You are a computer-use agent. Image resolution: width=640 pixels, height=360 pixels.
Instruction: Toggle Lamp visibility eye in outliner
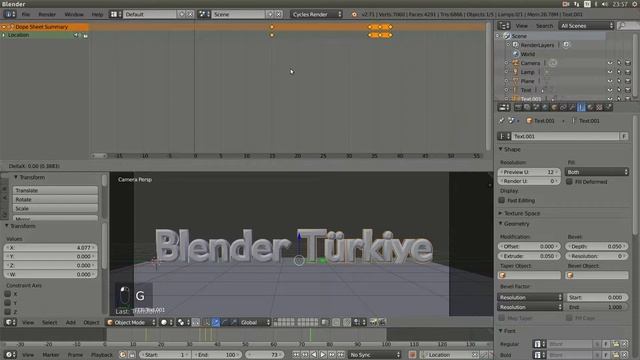pyautogui.click(x=610, y=72)
